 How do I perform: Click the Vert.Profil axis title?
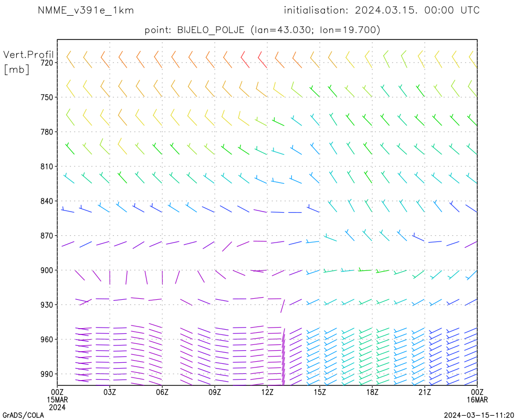28,55
